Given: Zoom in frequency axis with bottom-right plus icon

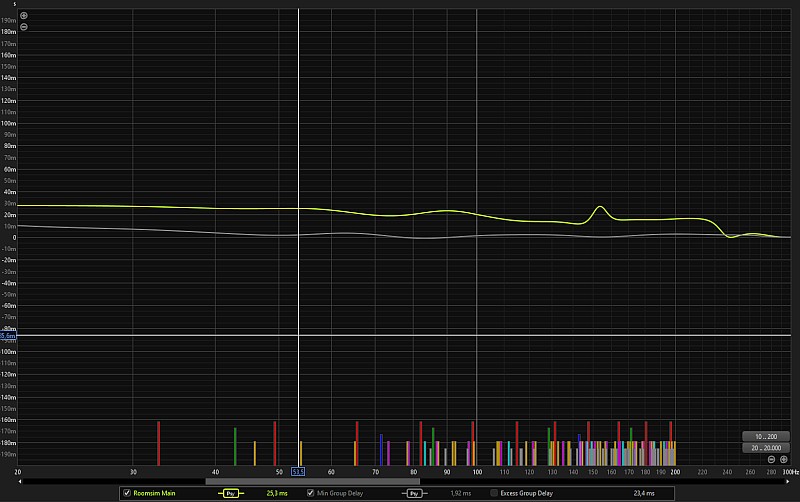Looking at the screenshot, I should pyautogui.click(x=784, y=459).
